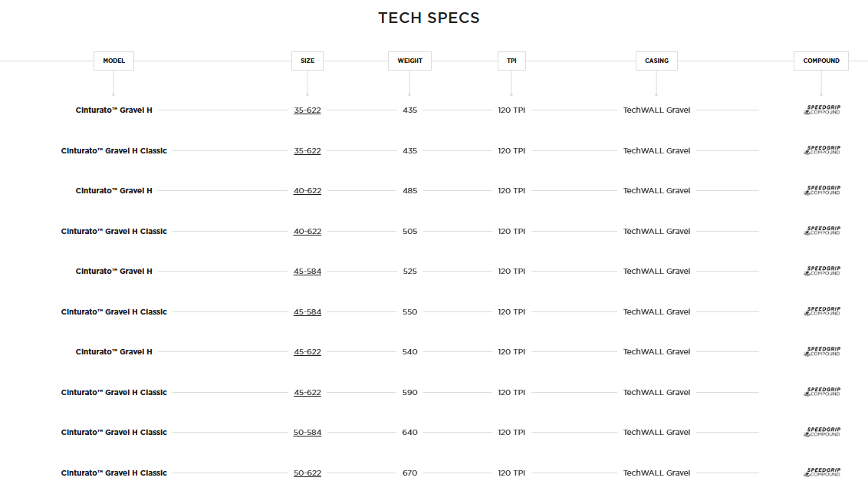868x504 pixels.
Task: Select the WEIGHT column header
Action: (x=409, y=61)
